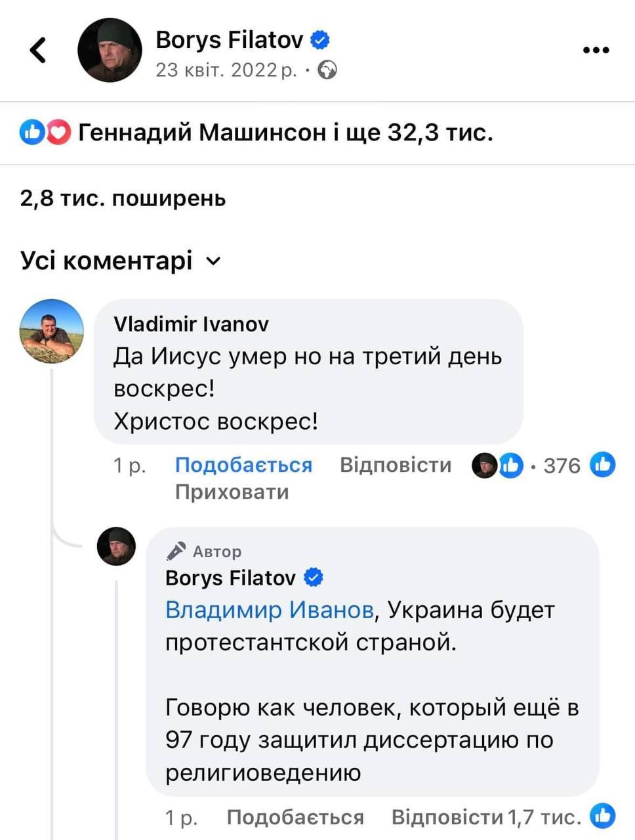Open reactions list Геннадий Машинсон і ще 32,3 тис.
Viewport: 635px width, 840px height.
click(285, 133)
